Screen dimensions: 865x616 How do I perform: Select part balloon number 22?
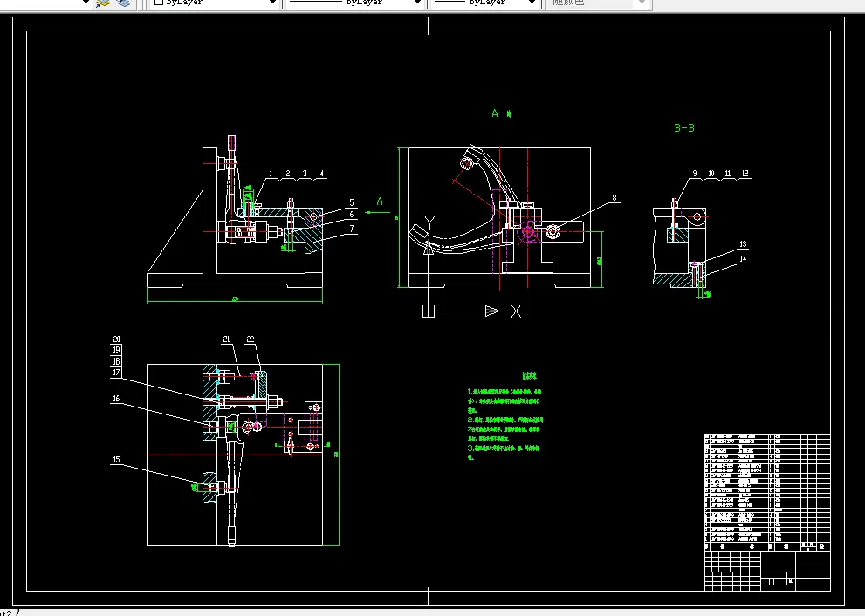(251, 339)
